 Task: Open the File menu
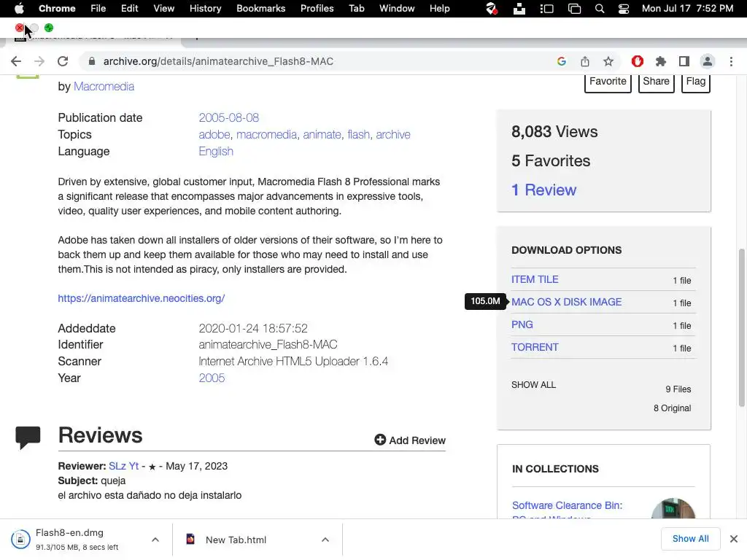98,9
